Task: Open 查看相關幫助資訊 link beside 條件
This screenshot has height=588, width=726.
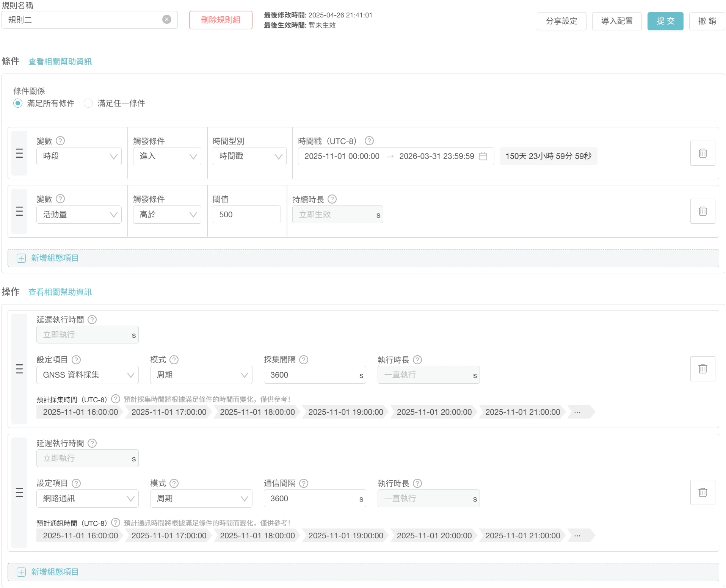Action: click(x=60, y=61)
